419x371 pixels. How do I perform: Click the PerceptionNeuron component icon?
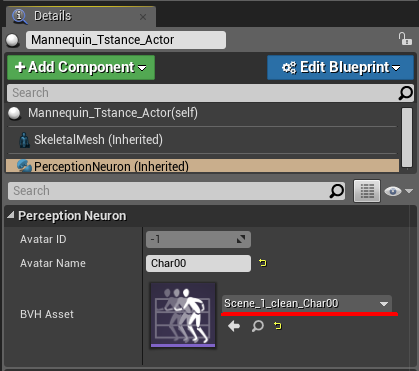coord(24,166)
